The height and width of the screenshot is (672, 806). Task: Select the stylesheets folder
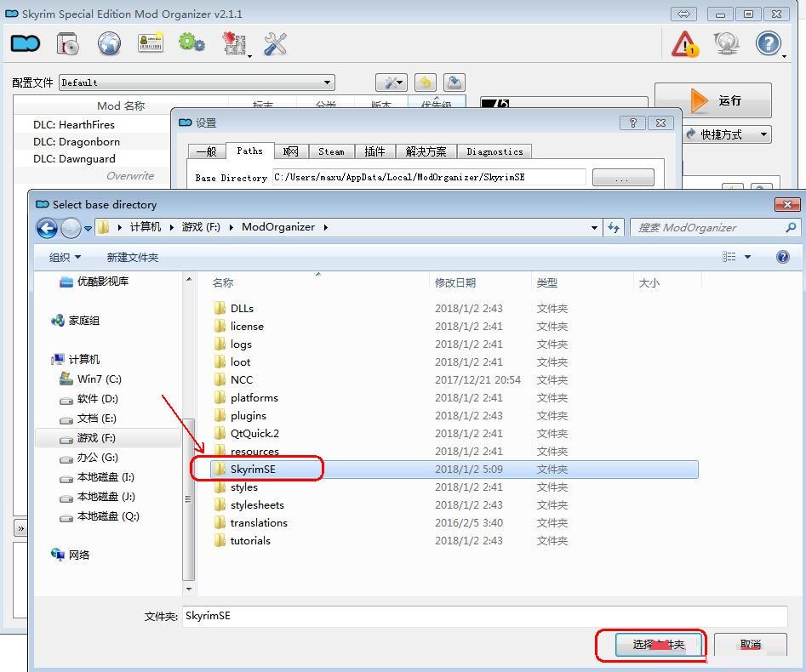(257, 505)
